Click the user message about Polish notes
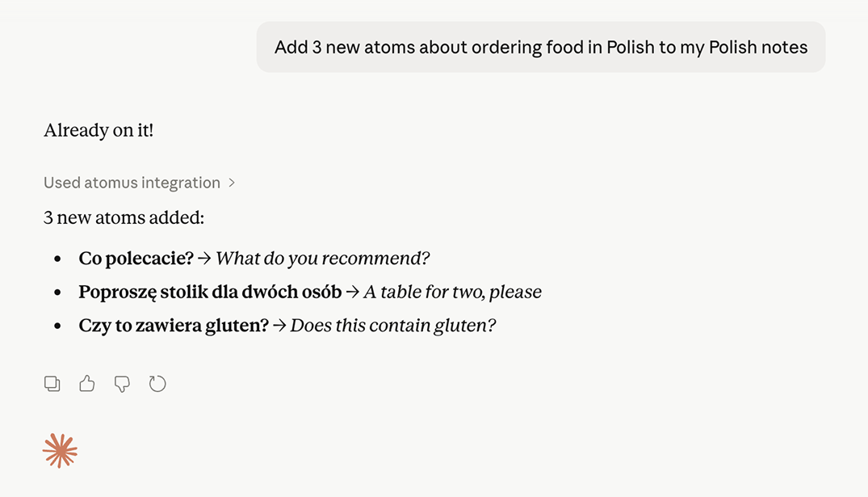 (x=540, y=47)
